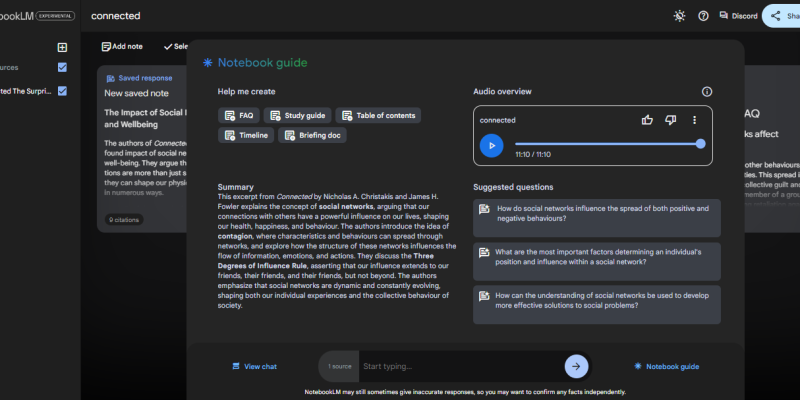Image resolution: width=800 pixels, height=400 pixels.
Task: Create an FAQ document
Action: click(x=239, y=115)
